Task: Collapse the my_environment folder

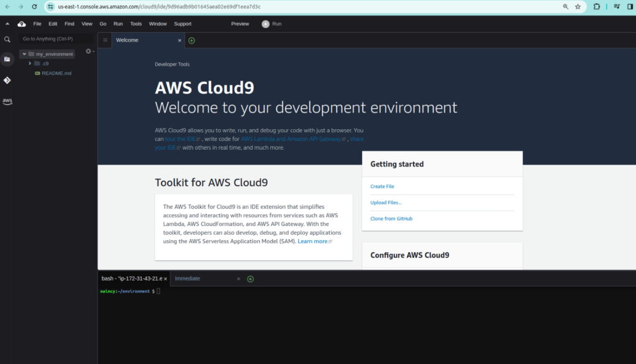Action: (24, 54)
